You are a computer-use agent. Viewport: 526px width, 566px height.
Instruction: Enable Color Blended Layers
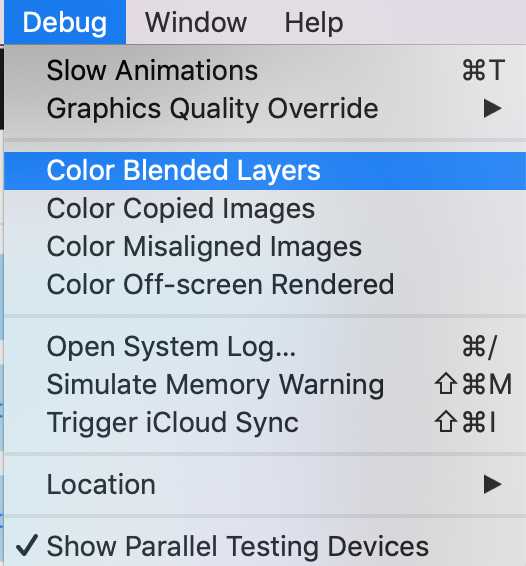265,171
